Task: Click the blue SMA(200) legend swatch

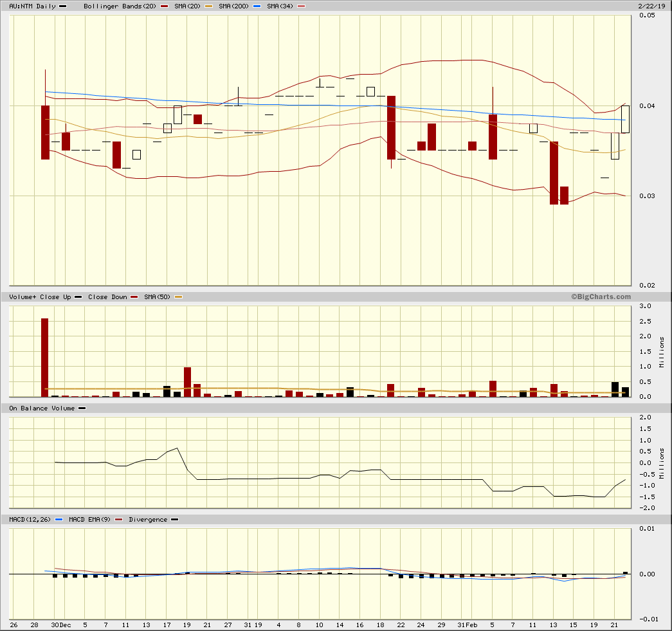Action: [257, 6]
